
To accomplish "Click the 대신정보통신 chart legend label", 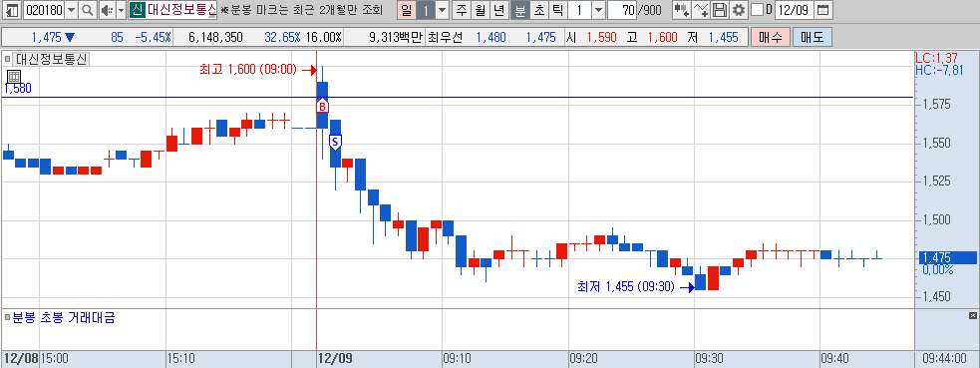I will pos(51,60).
